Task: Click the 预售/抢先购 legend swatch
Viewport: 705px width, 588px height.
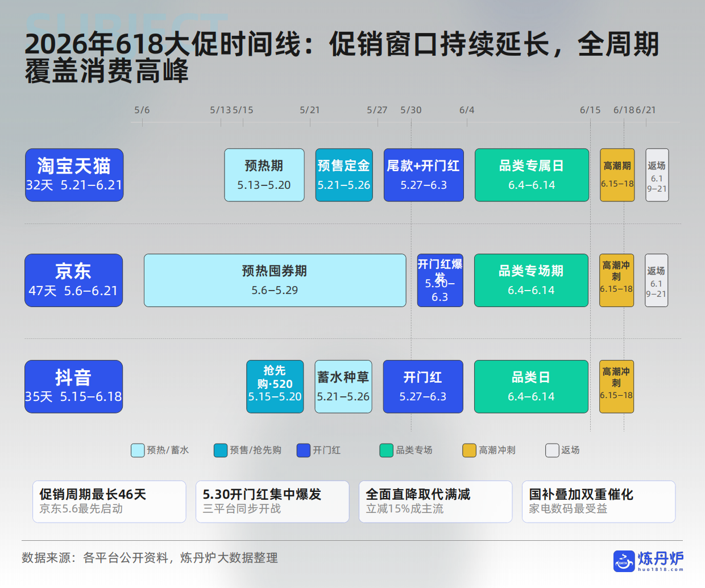Action: click(x=221, y=450)
